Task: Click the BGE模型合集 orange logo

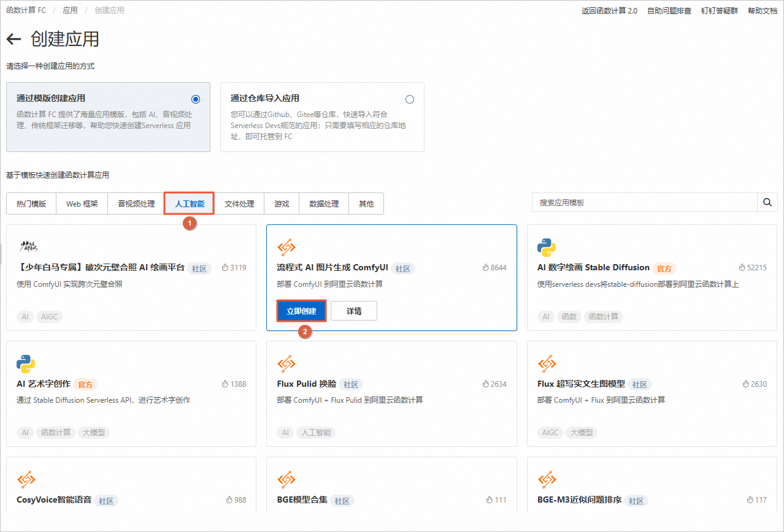Action: 286,480
